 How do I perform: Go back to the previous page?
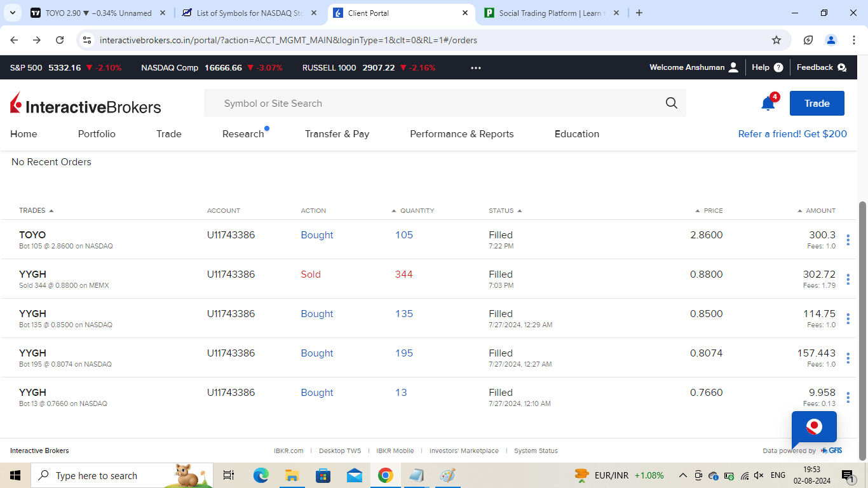point(15,40)
